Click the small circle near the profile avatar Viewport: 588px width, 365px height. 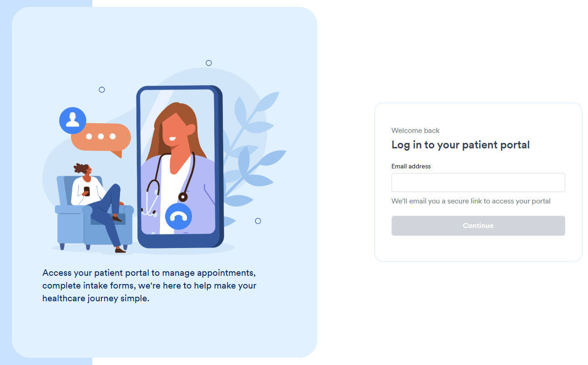pyautogui.click(x=102, y=90)
